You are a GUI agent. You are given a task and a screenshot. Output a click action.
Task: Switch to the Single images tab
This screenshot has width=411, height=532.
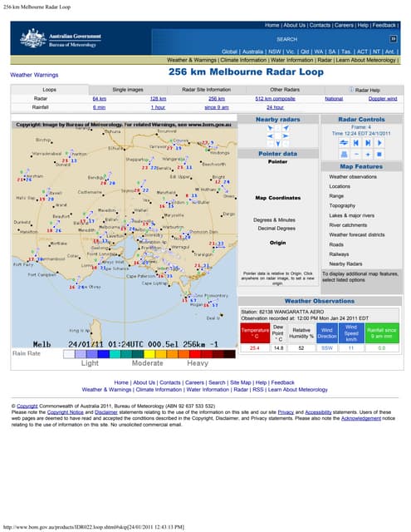click(128, 90)
